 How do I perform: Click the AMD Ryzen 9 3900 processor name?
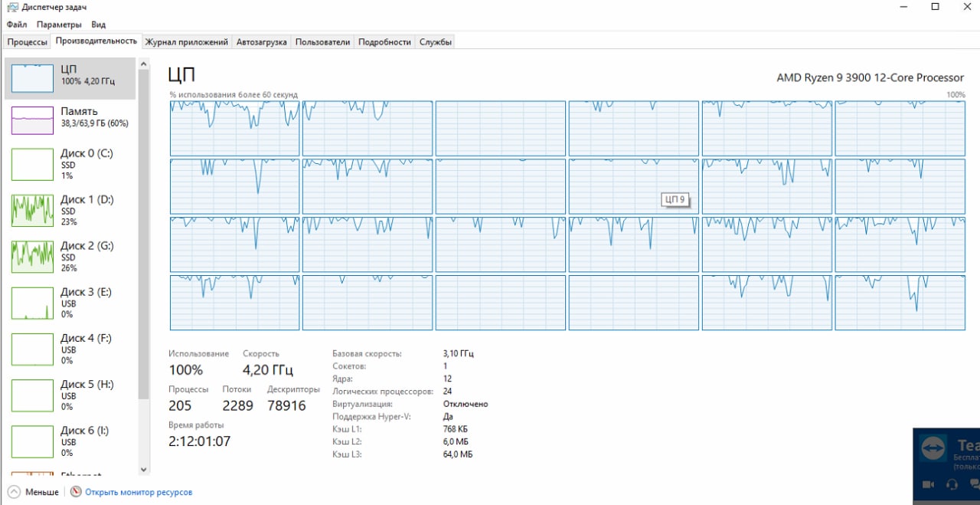pyautogui.click(x=871, y=77)
